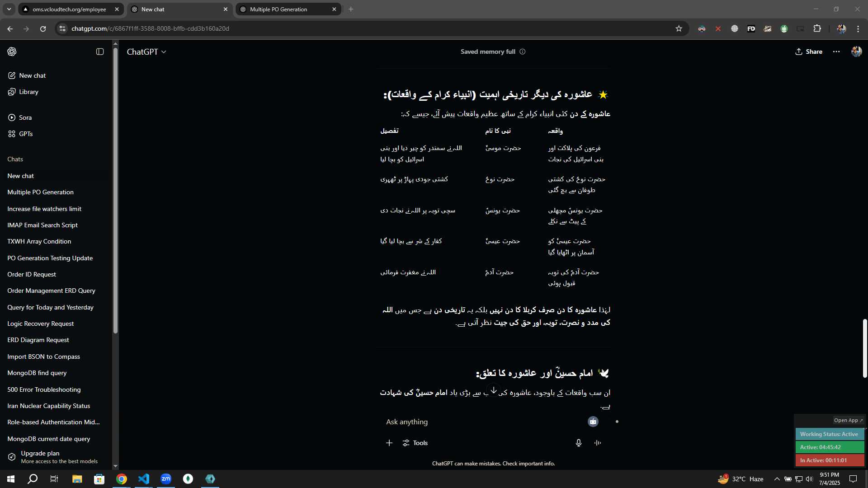Focus the Ask anything message field

coord(484,422)
